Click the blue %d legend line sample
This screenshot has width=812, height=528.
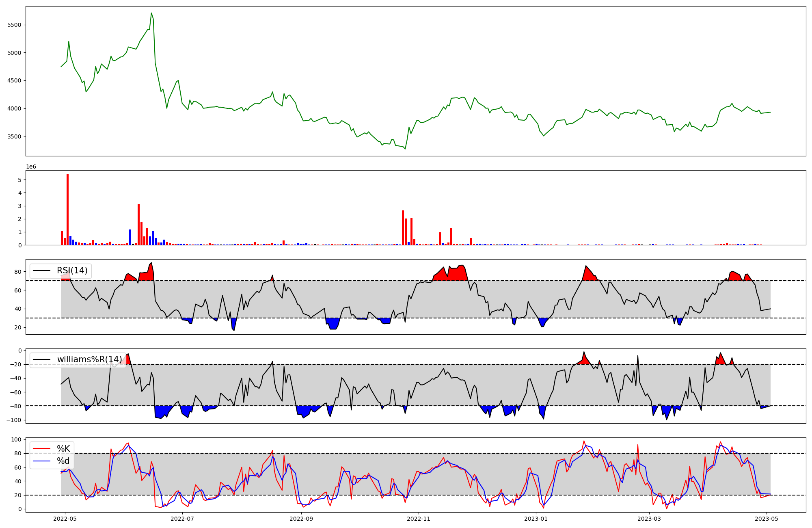point(41,461)
